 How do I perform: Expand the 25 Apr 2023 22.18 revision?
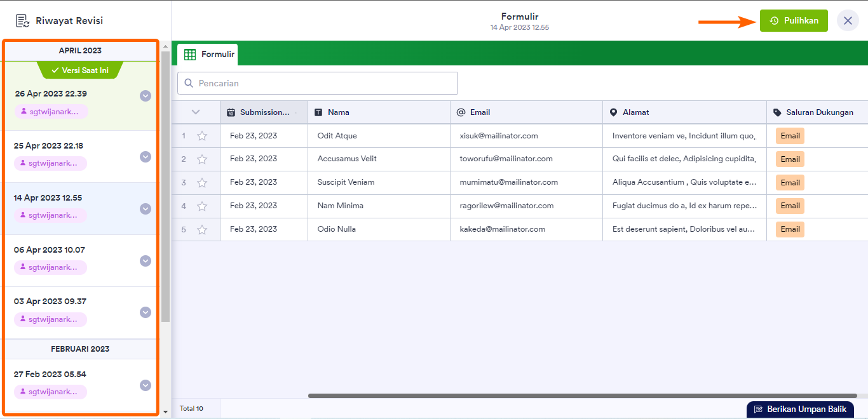(x=146, y=157)
